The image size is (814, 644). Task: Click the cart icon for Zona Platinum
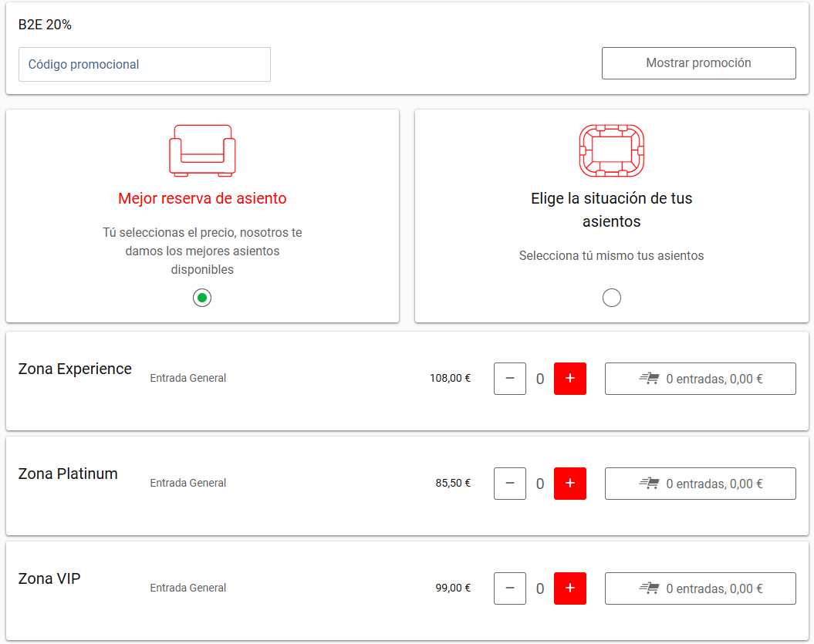pos(649,484)
